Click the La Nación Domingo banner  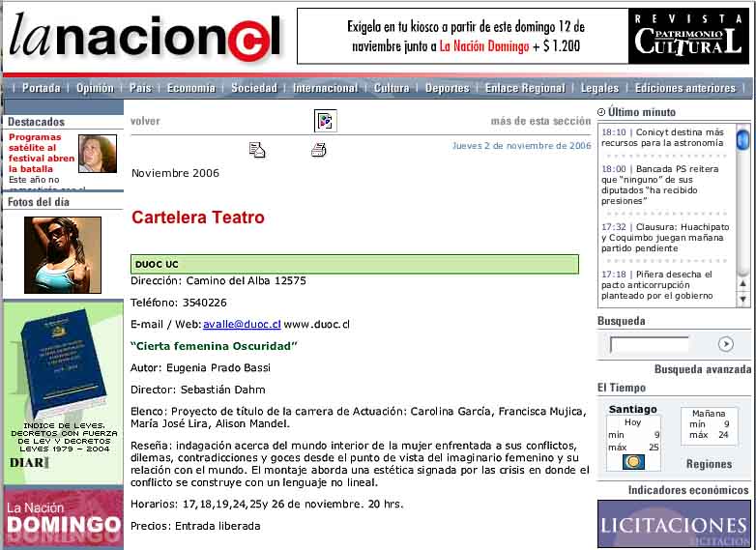(63, 518)
